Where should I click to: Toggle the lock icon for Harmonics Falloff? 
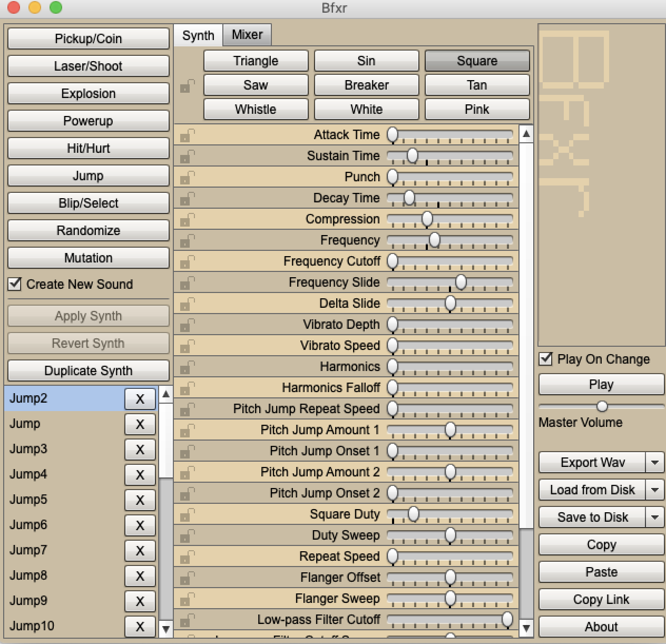click(187, 388)
